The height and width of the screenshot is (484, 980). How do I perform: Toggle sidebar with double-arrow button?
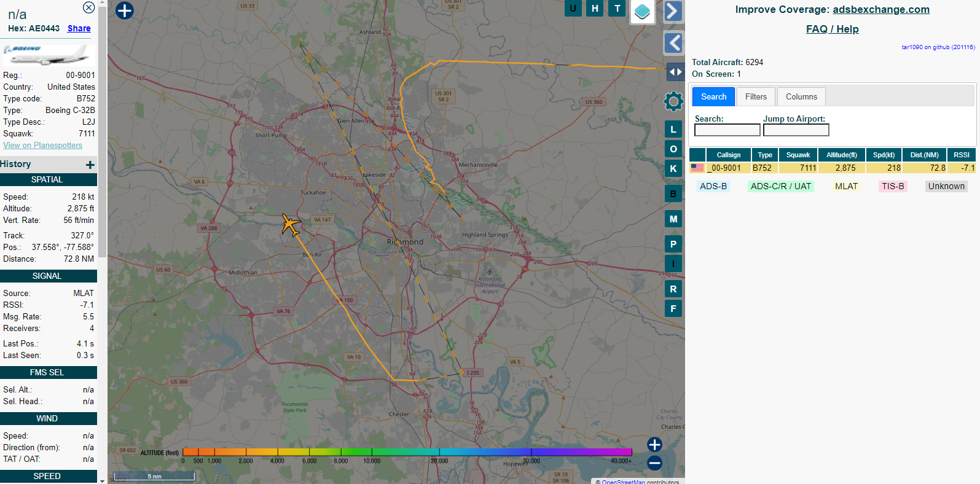(x=675, y=72)
